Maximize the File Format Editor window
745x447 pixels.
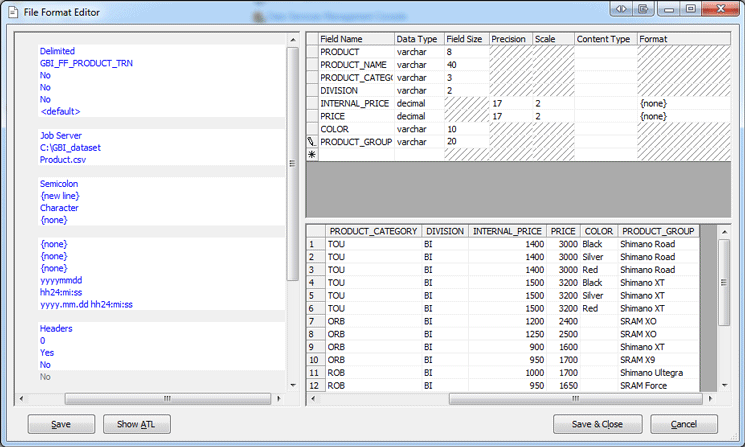click(x=690, y=9)
